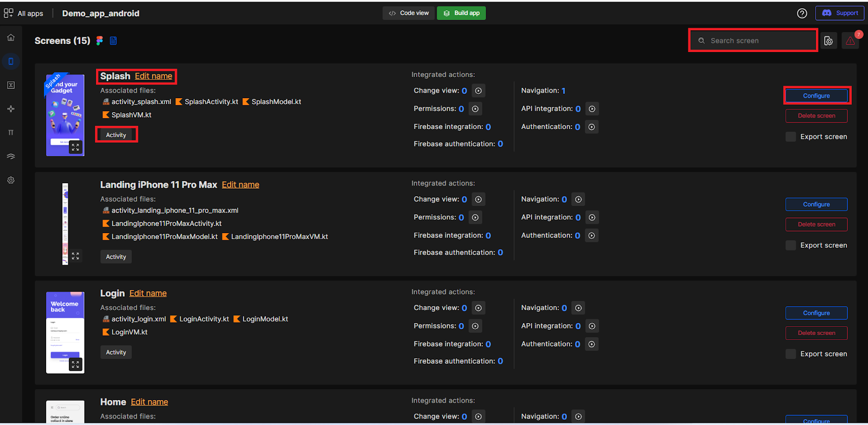Open the blue document icon near Screens

click(113, 41)
